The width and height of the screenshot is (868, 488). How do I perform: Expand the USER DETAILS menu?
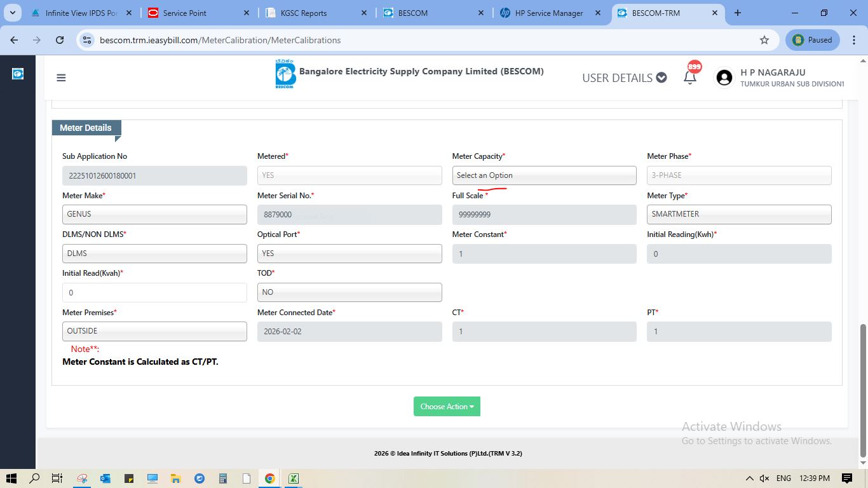coord(624,78)
